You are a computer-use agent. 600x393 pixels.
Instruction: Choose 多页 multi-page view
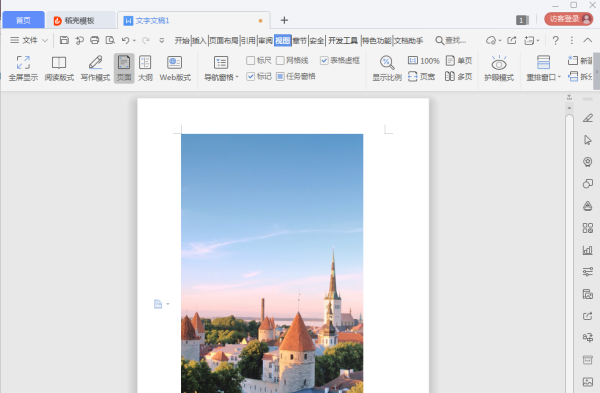tap(458, 77)
